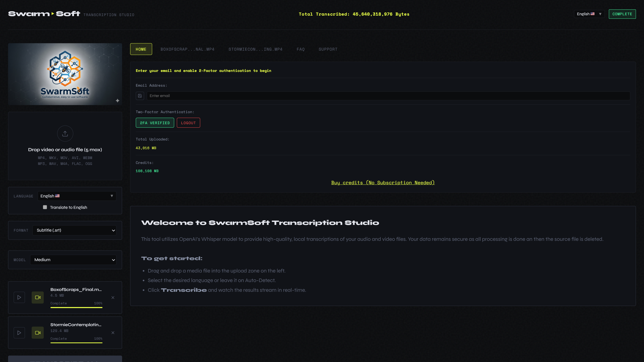644x362 pixels.
Task: Go to the FAQ tab
Action: point(301,49)
